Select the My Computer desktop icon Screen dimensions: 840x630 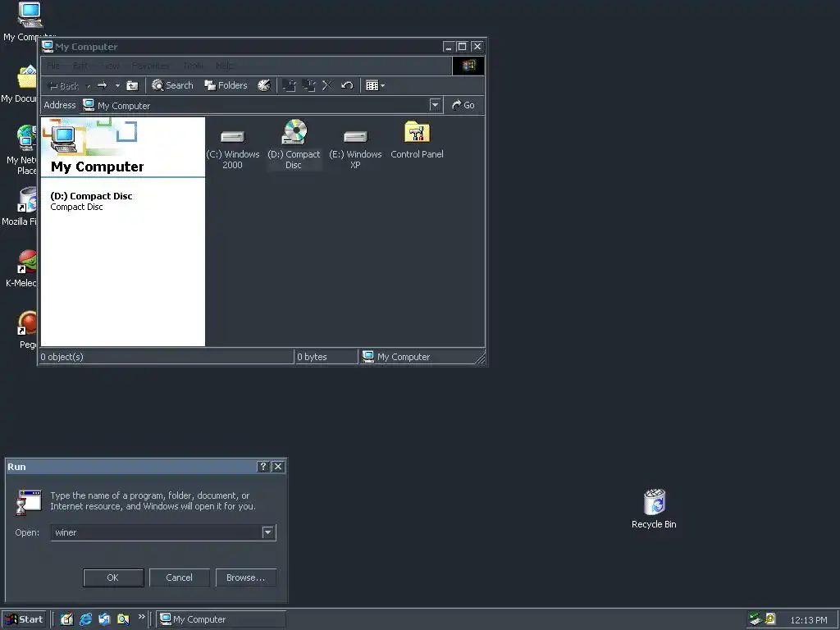click(x=30, y=21)
